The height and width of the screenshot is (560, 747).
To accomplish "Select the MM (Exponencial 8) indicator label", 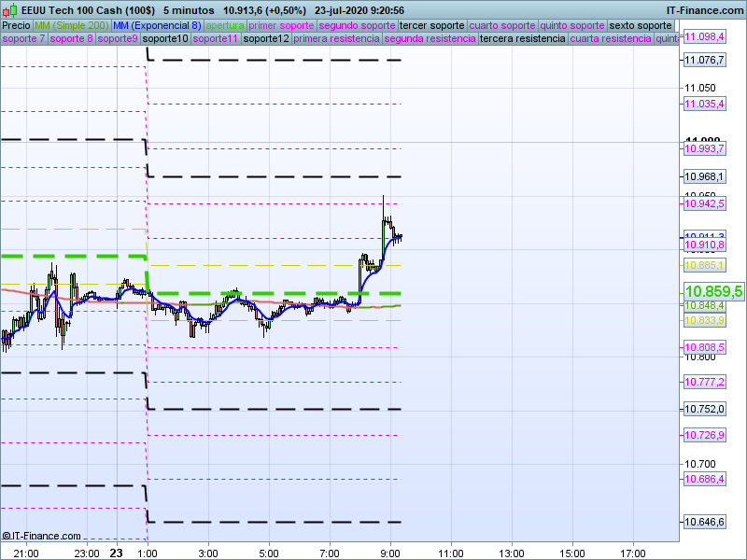I will click(157, 25).
